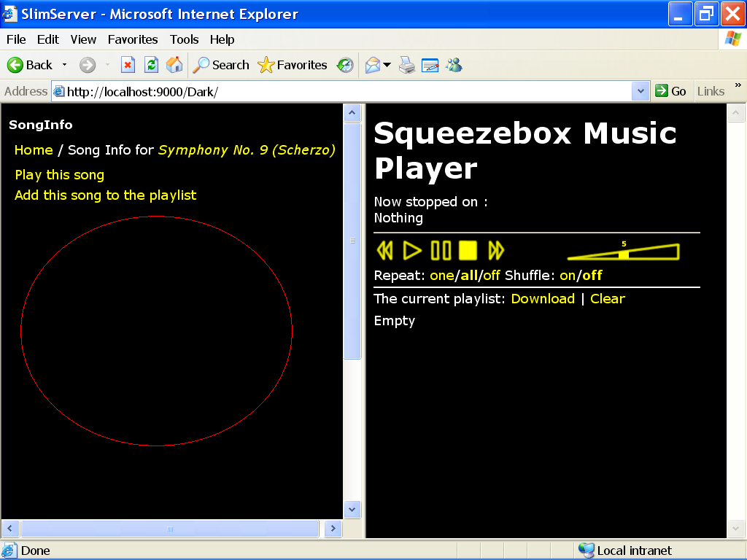This screenshot has width=747, height=560.
Task: Open the Mail dropdown arrow
Action: tap(387, 65)
